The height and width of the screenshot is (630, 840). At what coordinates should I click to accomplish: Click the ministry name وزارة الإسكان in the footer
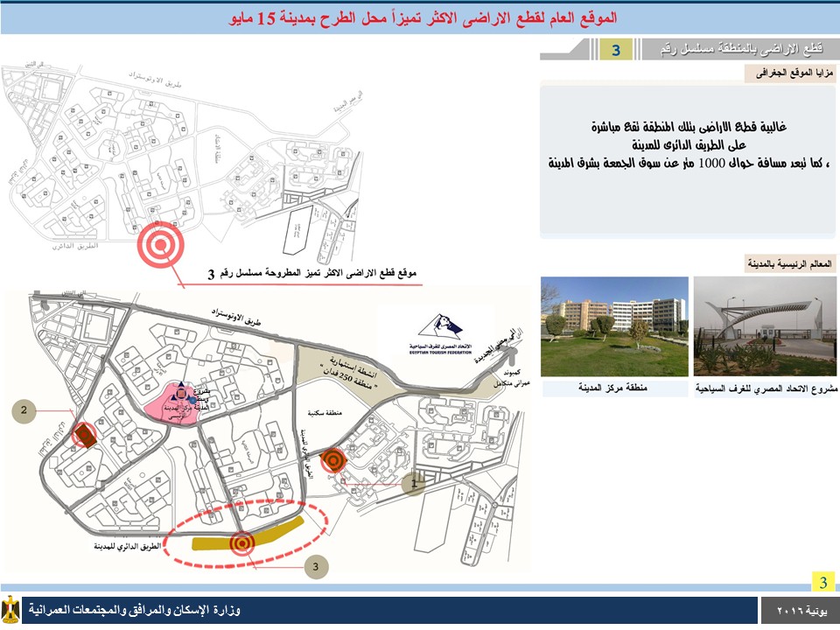click(135, 610)
